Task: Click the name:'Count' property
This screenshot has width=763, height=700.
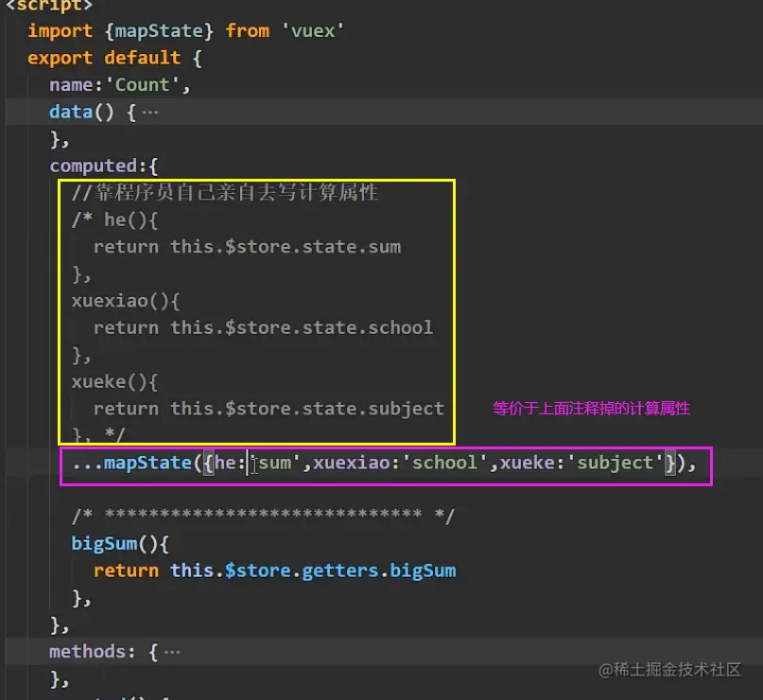Action: tap(119, 85)
